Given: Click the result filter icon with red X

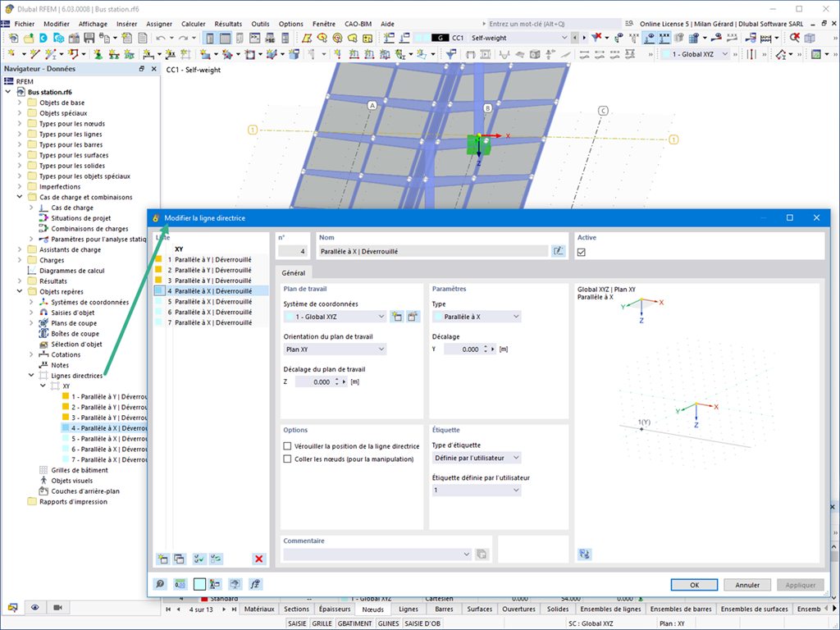Looking at the screenshot, I should 596,38.
